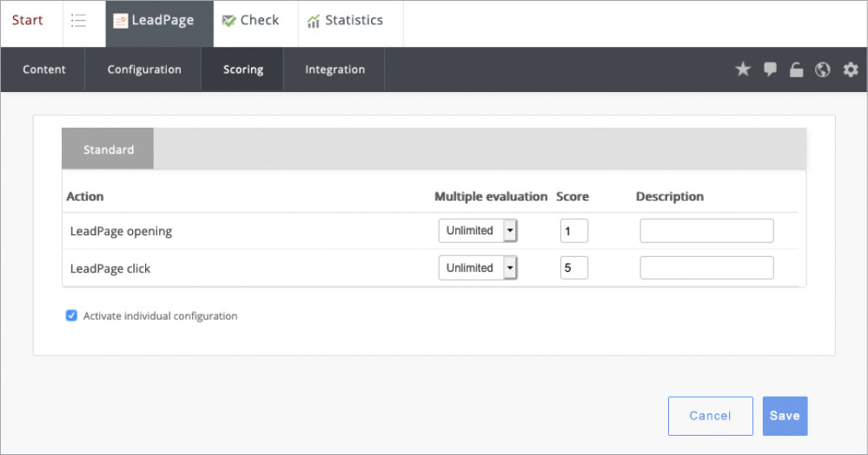Switch to the Check tab
The width and height of the screenshot is (868, 455).
250,21
